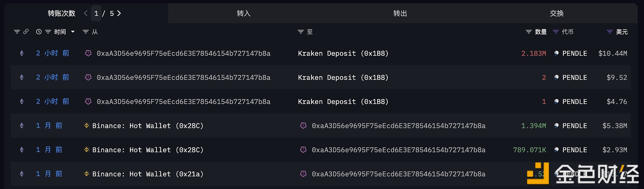
Task: Click the filter icon beside the 从 column
Action: (x=85, y=32)
